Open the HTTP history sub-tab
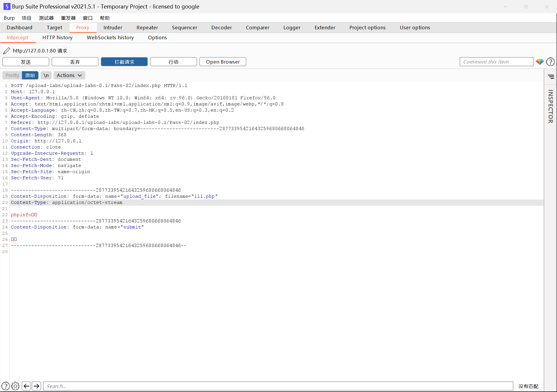The height and width of the screenshot is (392, 557). pos(57,38)
